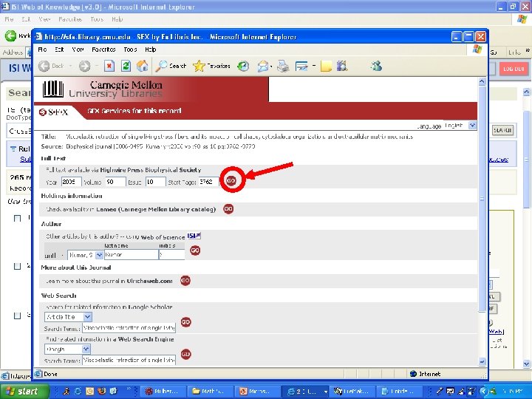Open the Google search engine dropdown
532x399 pixels.
pyautogui.click(x=86, y=349)
